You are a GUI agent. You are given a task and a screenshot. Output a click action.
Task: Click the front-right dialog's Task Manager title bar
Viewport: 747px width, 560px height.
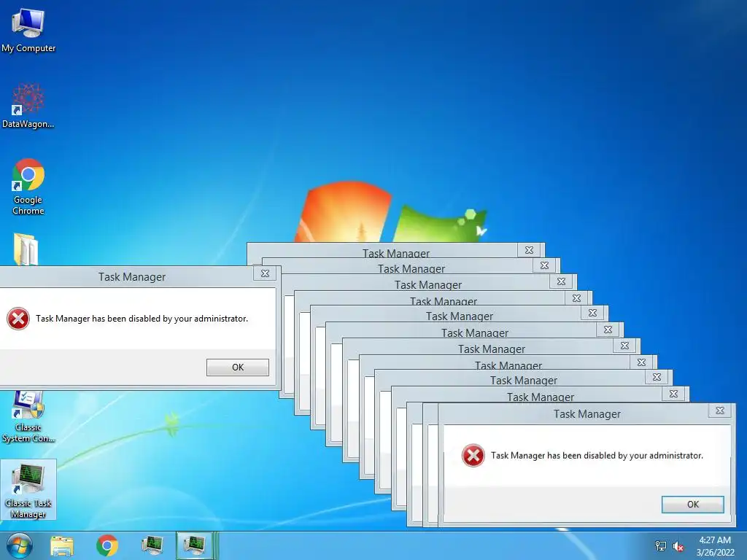click(587, 414)
